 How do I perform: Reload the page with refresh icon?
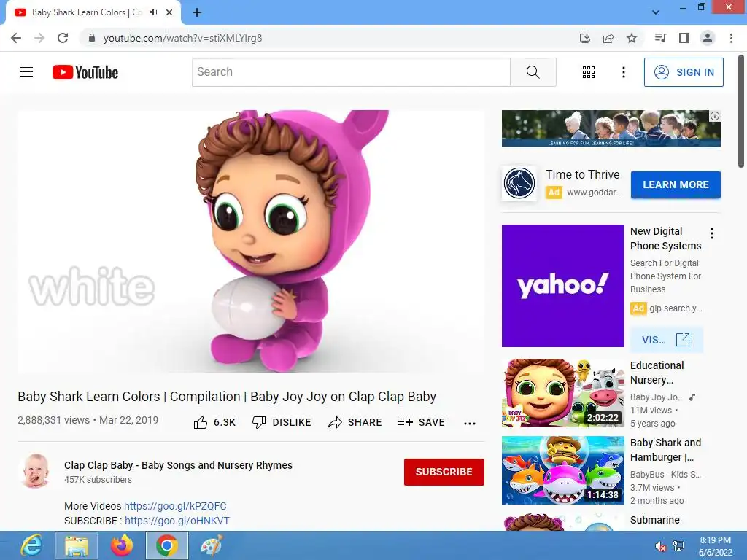(63, 38)
